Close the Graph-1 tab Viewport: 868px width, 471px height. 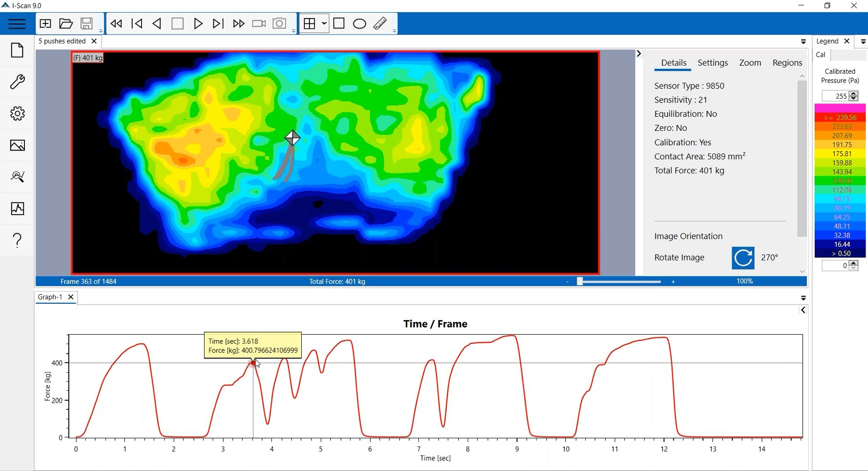tap(71, 297)
